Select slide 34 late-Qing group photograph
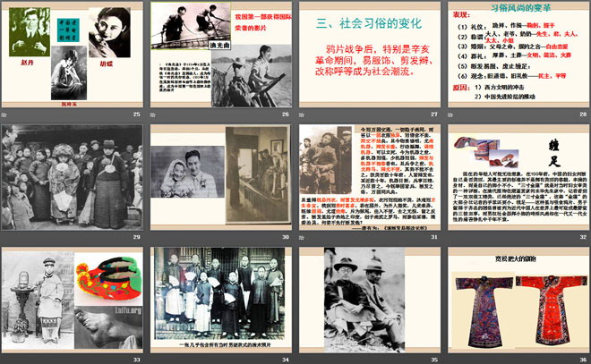Screen dimensions: 591x364 [221, 300]
